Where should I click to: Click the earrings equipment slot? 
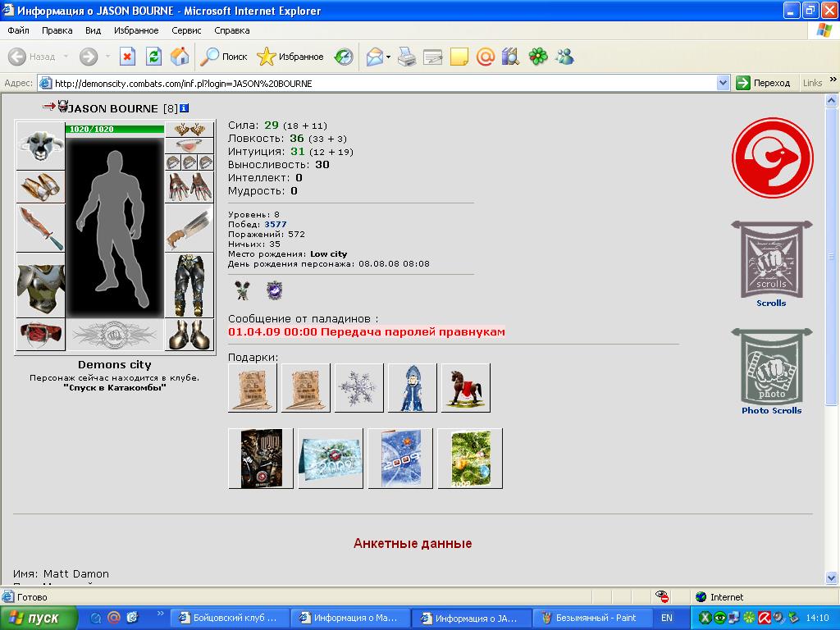coord(189,130)
